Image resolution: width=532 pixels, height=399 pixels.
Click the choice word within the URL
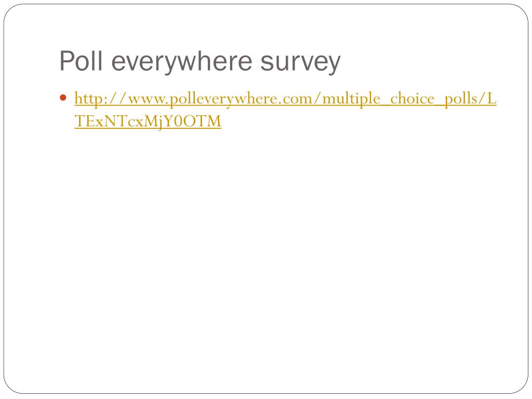[x=412, y=99]
